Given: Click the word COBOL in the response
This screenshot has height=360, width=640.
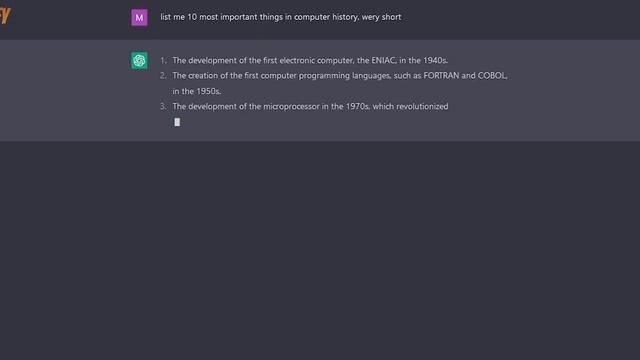Looking at the screenshot, I should [x=492, y=76].
